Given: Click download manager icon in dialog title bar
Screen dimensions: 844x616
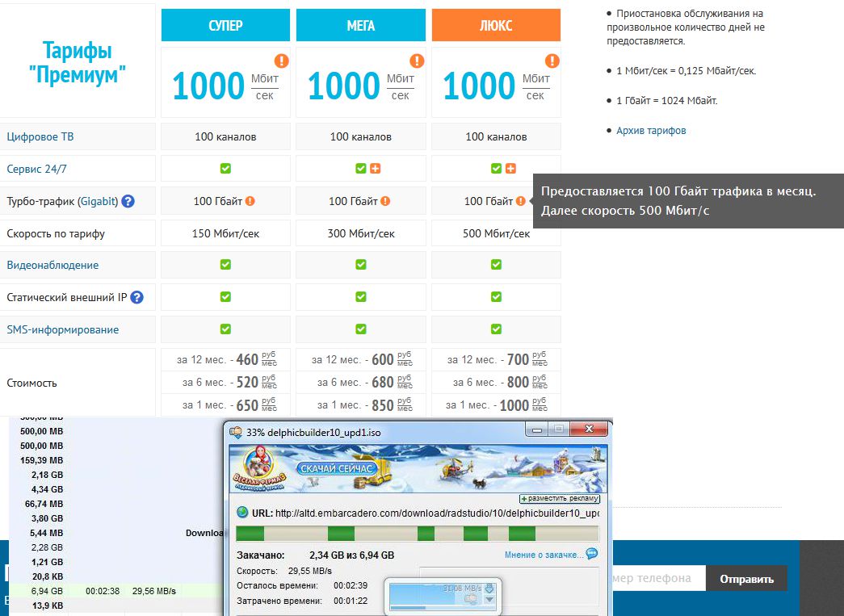Looking at the screenshot, I should coord(236,432).
